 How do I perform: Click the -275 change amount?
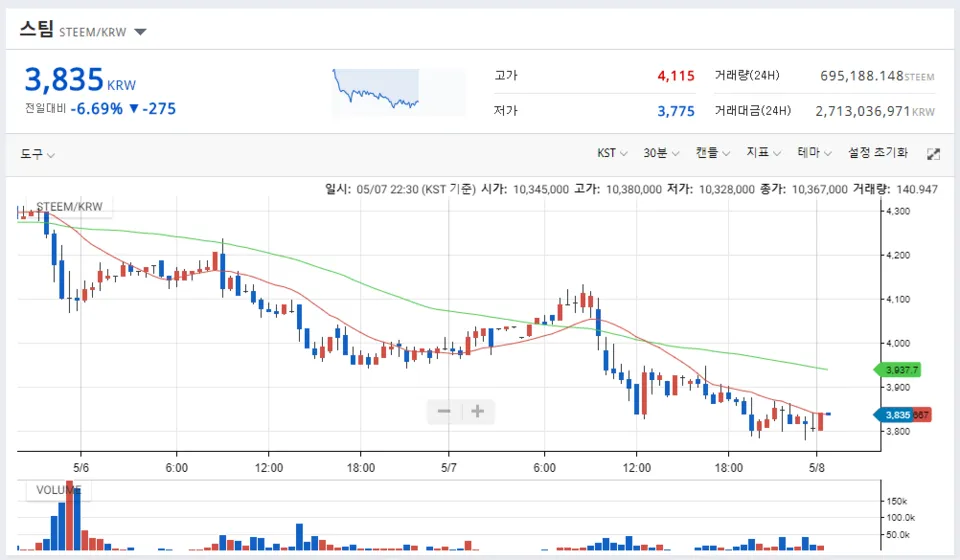(159, 109)
